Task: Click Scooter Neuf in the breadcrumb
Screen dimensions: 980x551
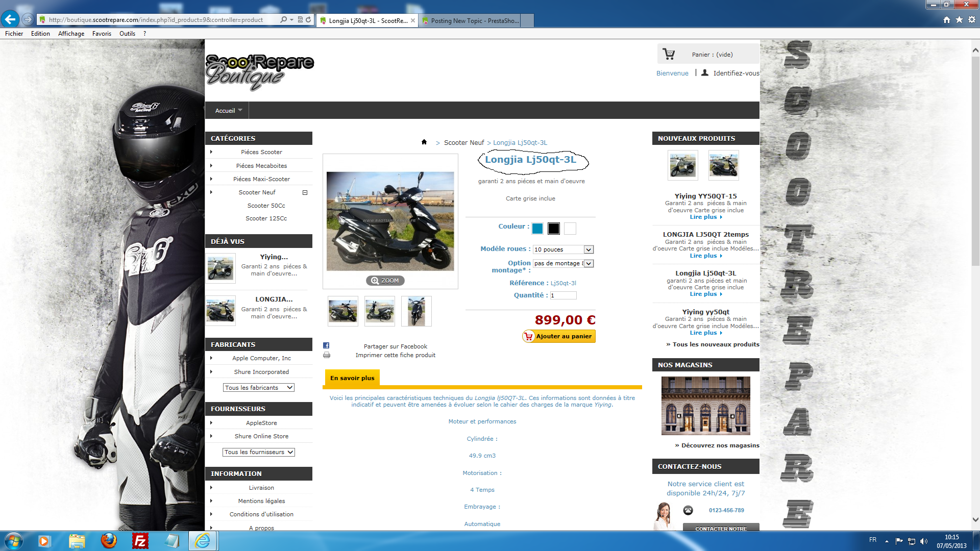Action: point(464,142)
